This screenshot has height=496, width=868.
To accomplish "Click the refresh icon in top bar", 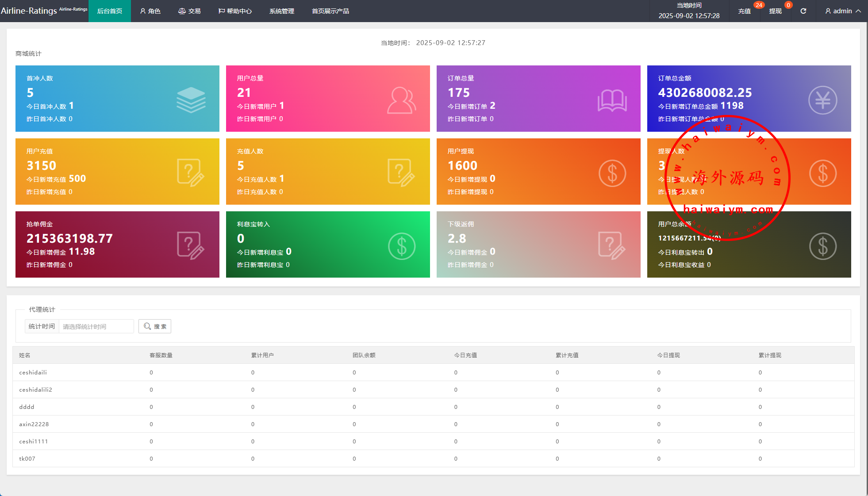I will pos(803,11).
